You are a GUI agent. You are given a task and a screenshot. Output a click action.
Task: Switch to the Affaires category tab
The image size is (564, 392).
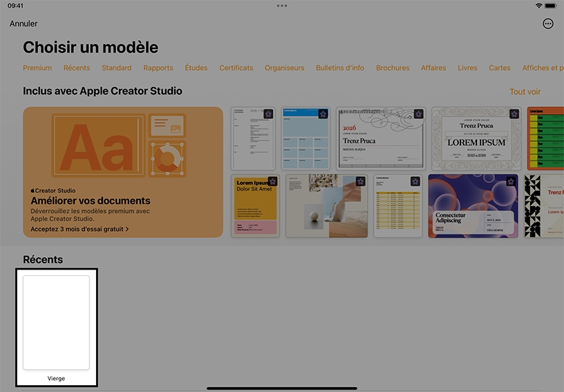click(x=433, y=68)
